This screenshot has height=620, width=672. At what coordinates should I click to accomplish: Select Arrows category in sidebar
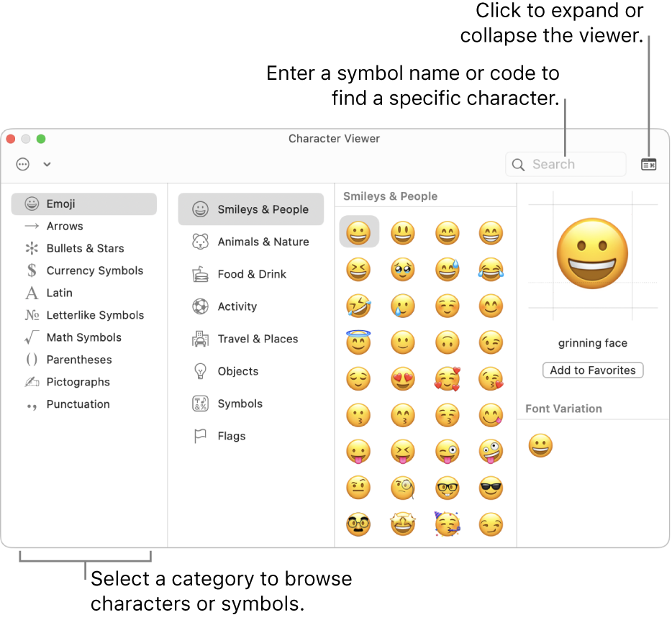point(65,227)
